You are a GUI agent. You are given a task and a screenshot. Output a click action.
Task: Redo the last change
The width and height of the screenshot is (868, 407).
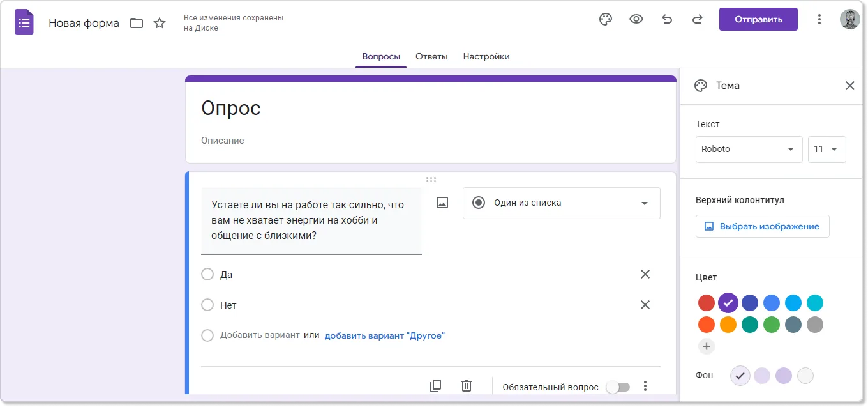click(x=698, y=19)
